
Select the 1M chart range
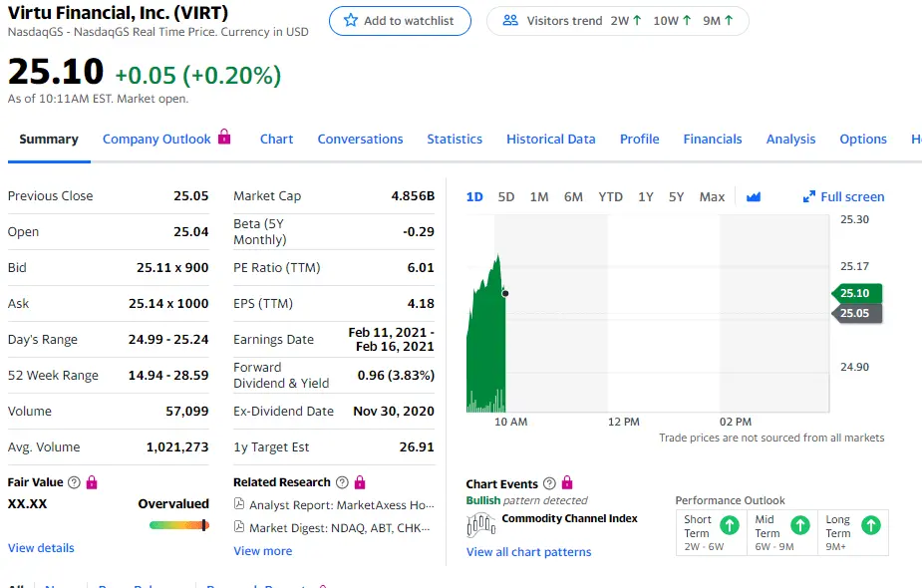coord(538,197)
